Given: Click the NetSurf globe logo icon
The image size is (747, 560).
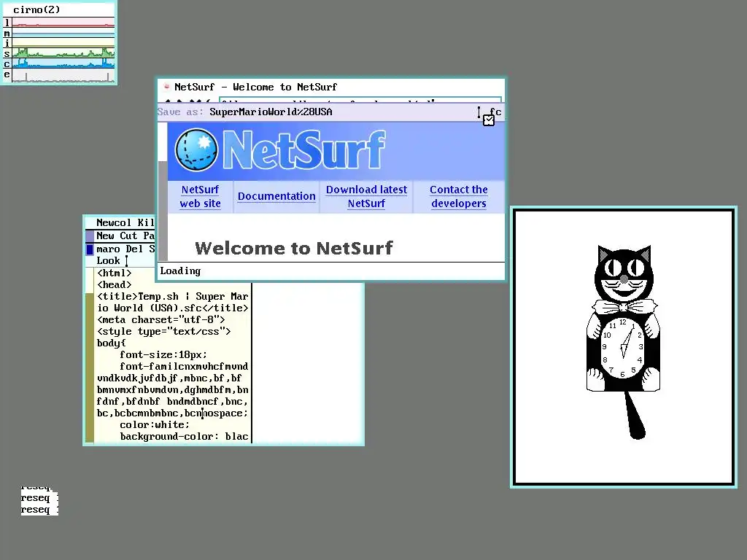Looking at the screenshot, I should [196, 149].
